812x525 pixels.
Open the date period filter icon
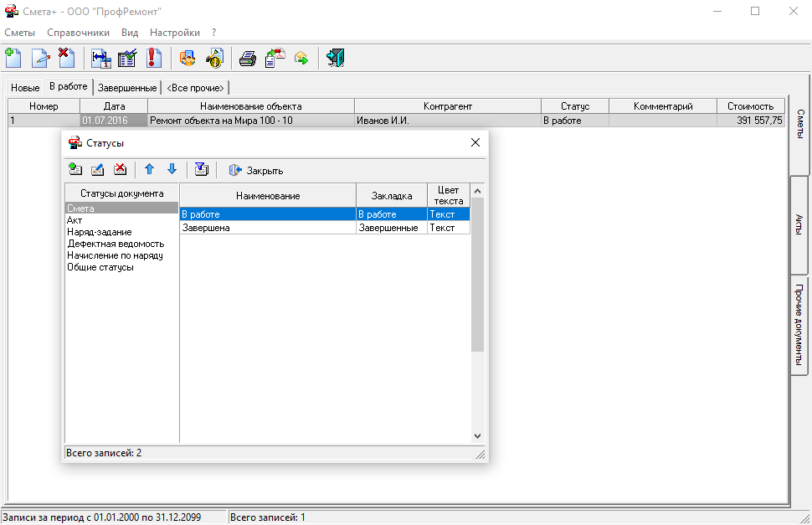(101, 58)
